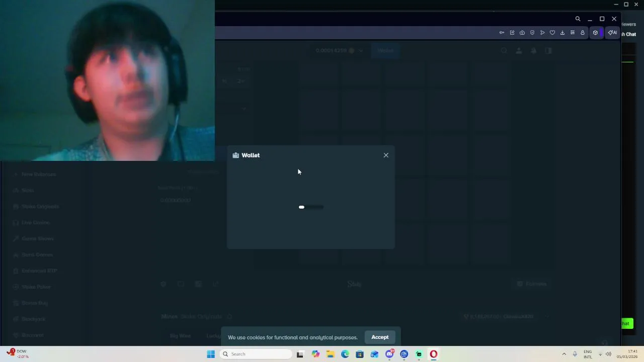Open File Explorer from taskbar

[330, 354]
